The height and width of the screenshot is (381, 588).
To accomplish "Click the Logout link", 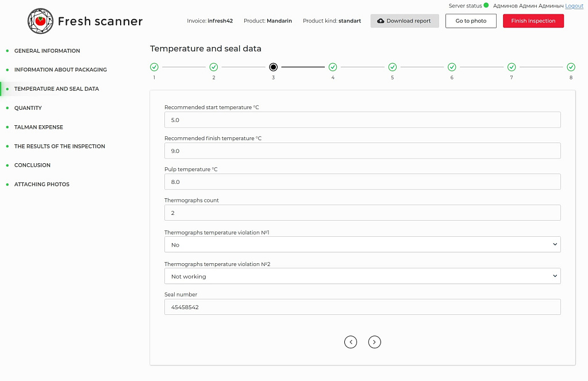I will coord(574,6).
